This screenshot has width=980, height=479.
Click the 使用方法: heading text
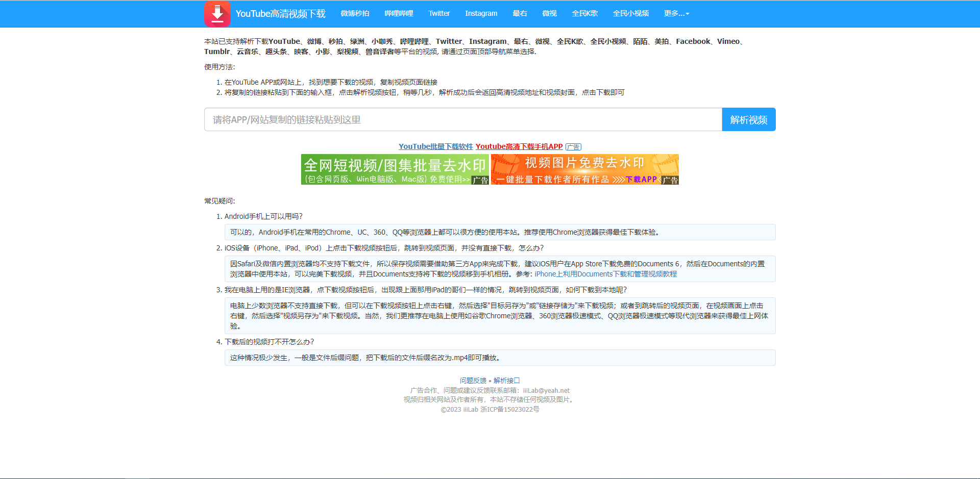[x=219, y=67]
